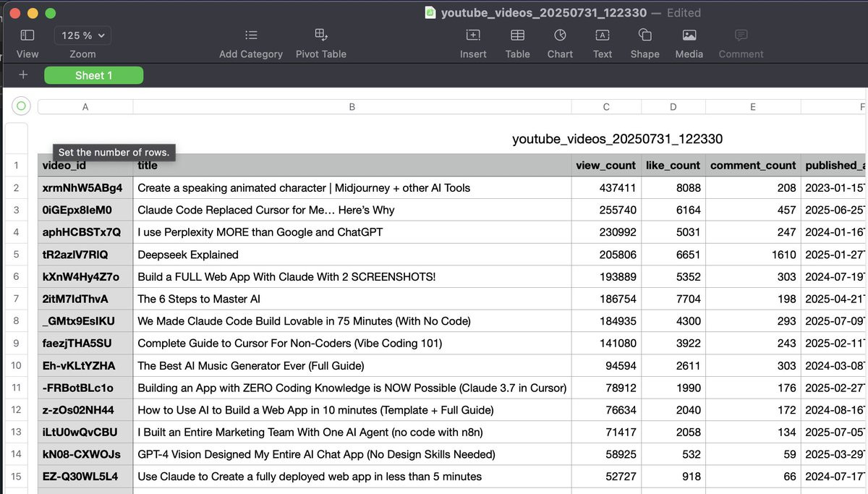Add a Text box from toolbar
The image size is (868, 494).
pyautogui.click(x=603, y=35)
